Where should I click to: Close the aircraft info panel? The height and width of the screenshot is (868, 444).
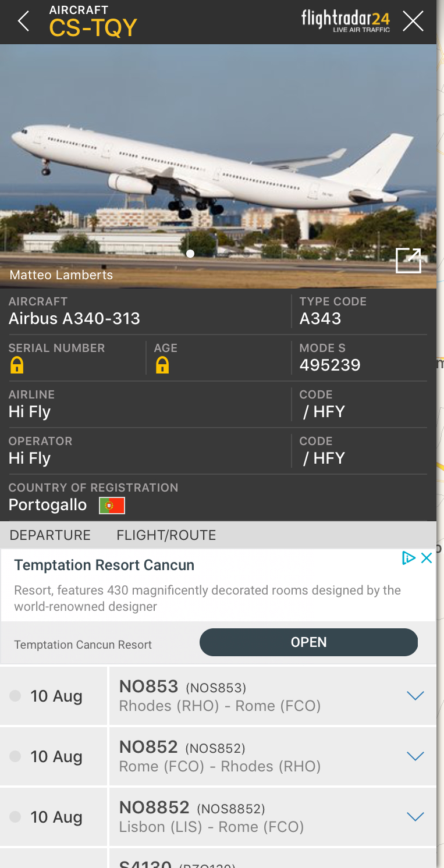click(x=413, y=22)
